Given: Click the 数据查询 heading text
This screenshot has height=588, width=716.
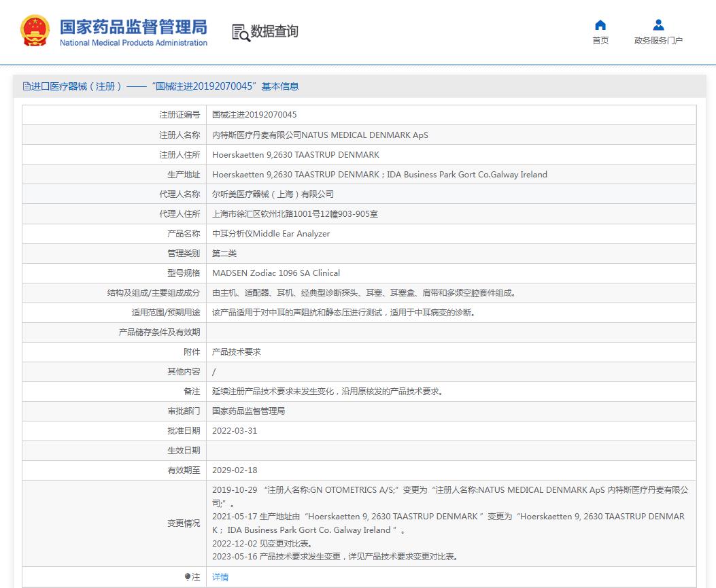Looking at the screenshot, I should (275, 31).
